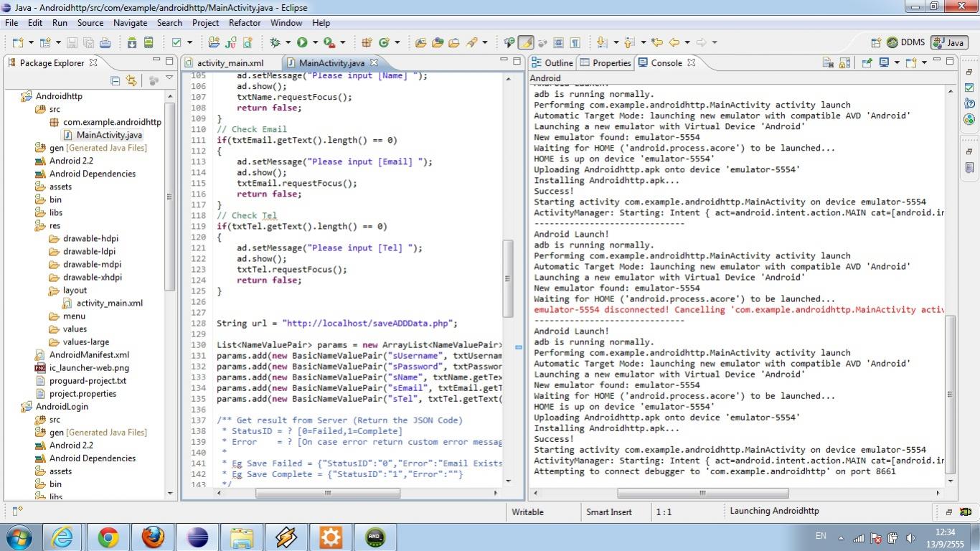This screenshot has height=551, width=980.
Task: Switch to the Properties tab
Action: (x=606, y=63)
